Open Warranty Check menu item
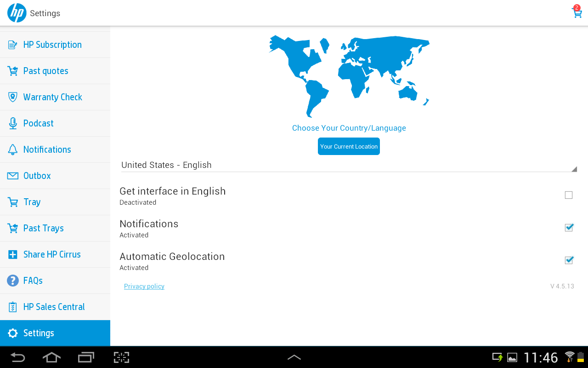The image size is (588, 368). (x=55, y=97)
